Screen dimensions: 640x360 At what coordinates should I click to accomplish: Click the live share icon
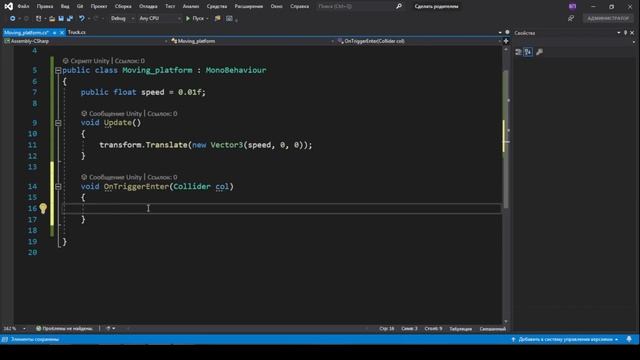[x=571, y=18]
